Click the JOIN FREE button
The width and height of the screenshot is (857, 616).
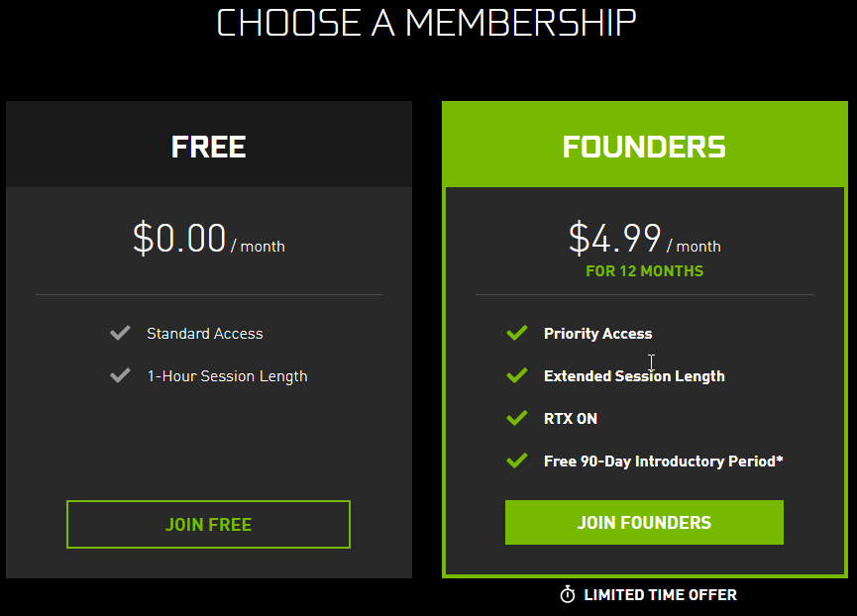click(x=208, y=524)
